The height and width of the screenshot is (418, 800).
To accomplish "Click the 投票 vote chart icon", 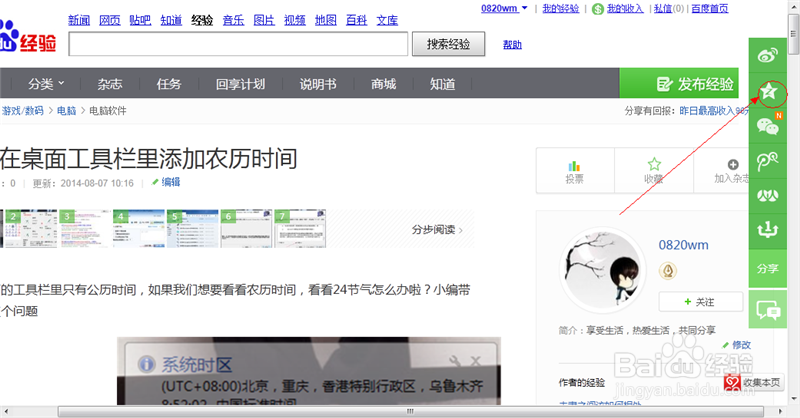I will pos(574,166).
